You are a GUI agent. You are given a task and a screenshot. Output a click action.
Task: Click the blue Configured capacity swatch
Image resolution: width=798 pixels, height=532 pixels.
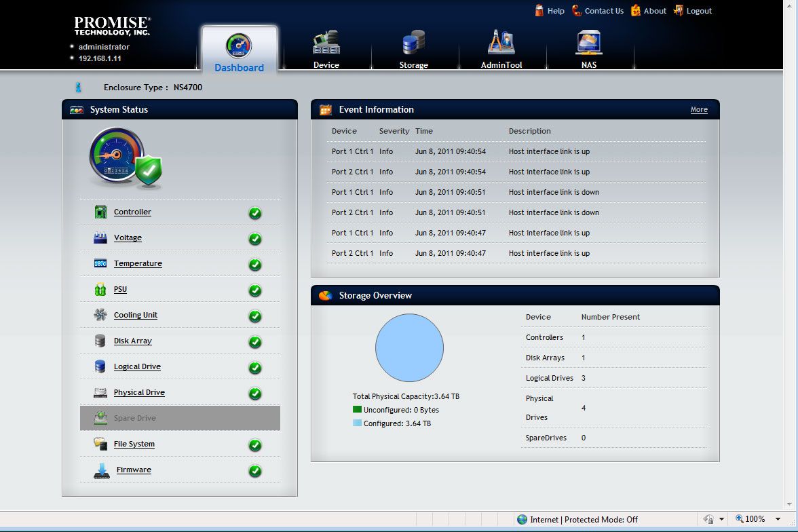pos(356,423)
